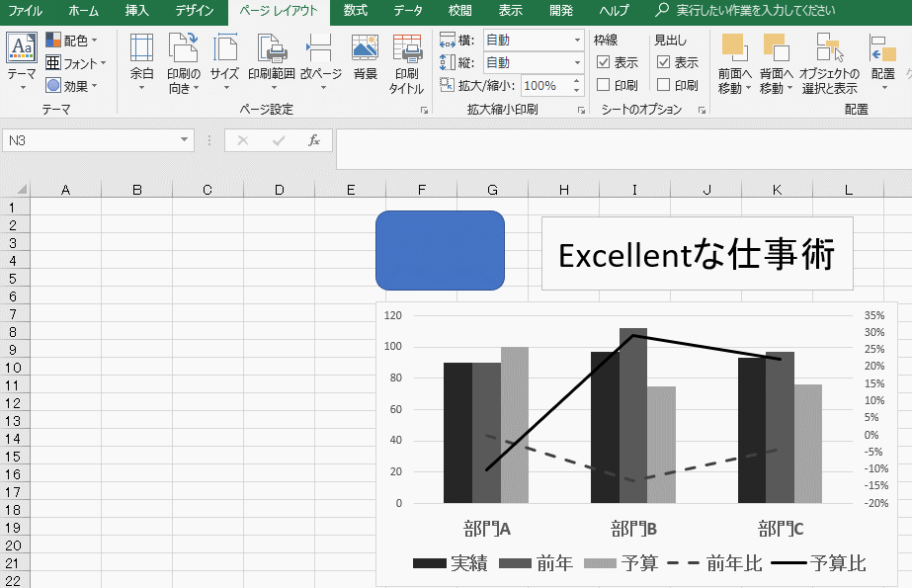
Task: Open the 挿入 (Insert) ribbon tab
Action: (x=138, y=12)
